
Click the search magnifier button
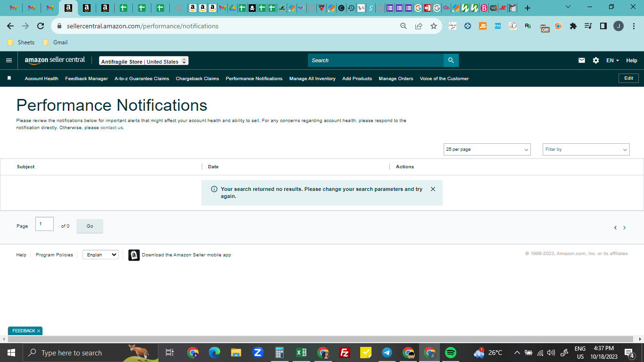point(451,60)
